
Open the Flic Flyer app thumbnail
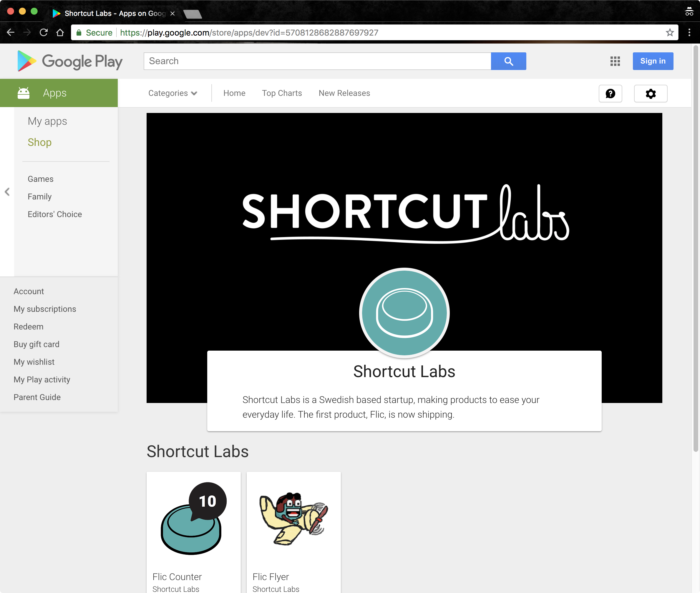(x=294, y=519)
